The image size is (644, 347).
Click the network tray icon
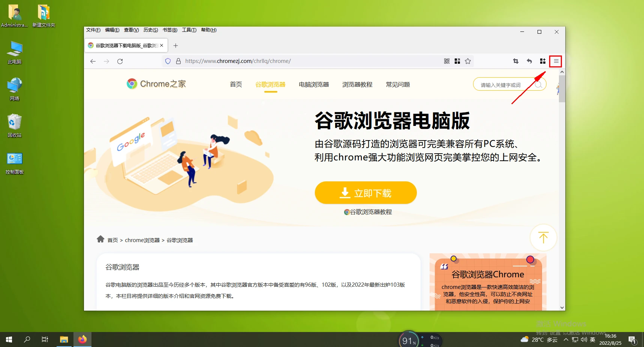click(x=575, y=340)
